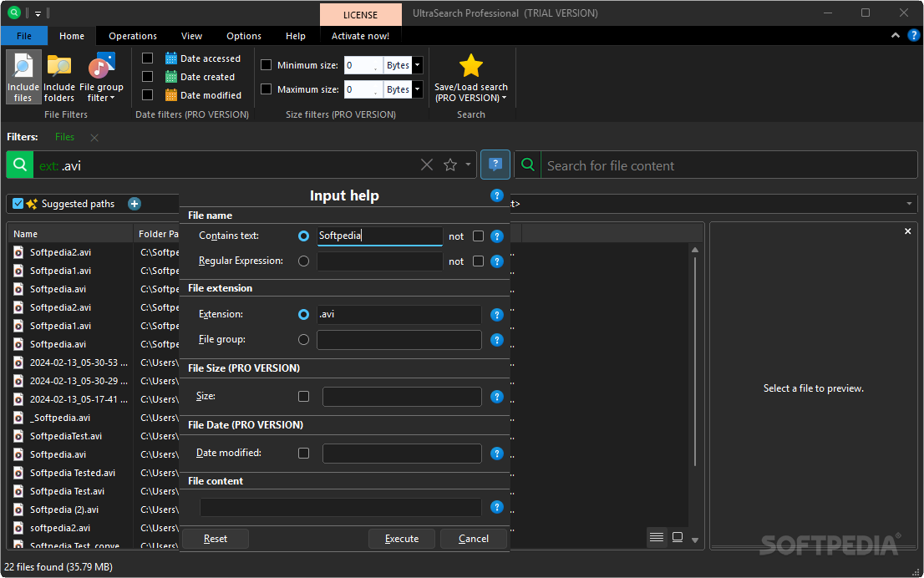Image resolution: width=924 pixels, height=578 pixels.
Task: Switch to Options ribbon tab
Action: (244, 36)
